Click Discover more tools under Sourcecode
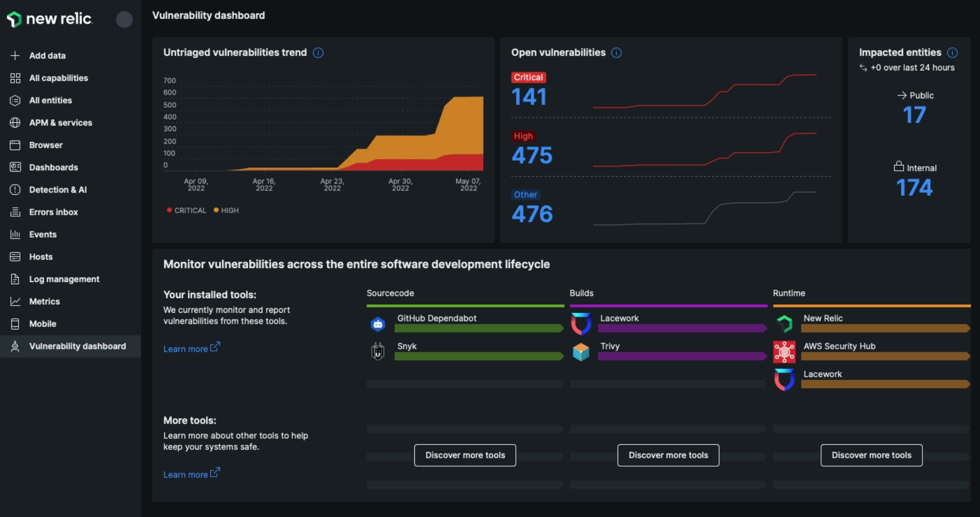The image size is (980, 517). [x=465, y=455]
